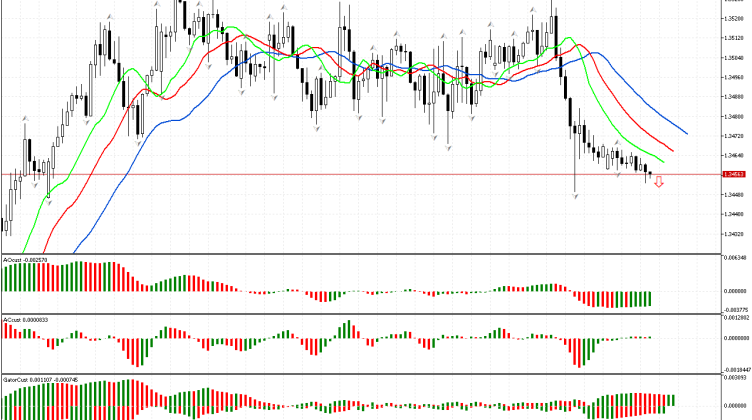752x420 pixels.
Task: Click the blue Alligator jaw line end
Action: coord(686,132)
